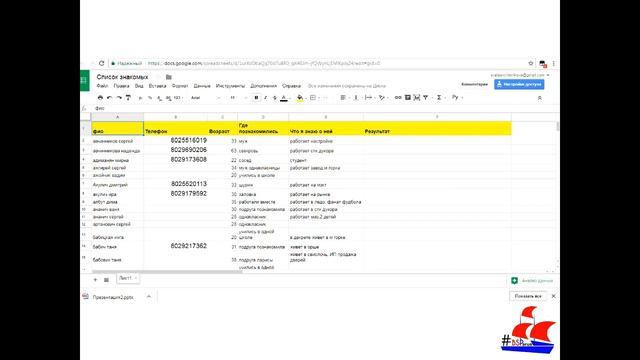Click the horizontal scrollbar of the sheet
The image size is (640, 360).
click(167, 271)
